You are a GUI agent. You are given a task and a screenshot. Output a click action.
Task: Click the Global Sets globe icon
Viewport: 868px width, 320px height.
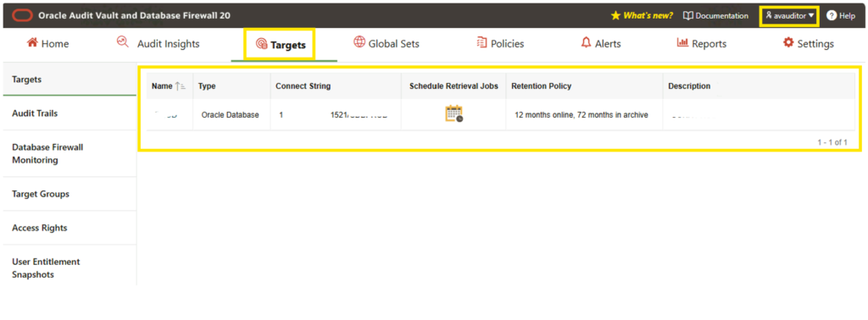click(x=359, y=42)
